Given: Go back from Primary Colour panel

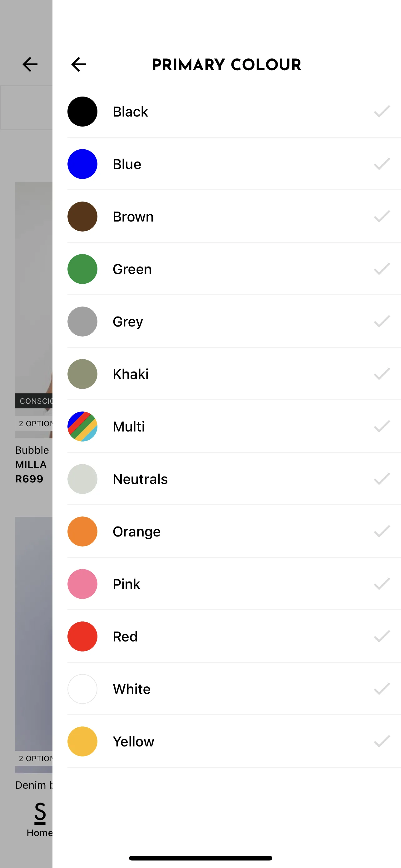Looking at the screenshot, I should [79, 64].
